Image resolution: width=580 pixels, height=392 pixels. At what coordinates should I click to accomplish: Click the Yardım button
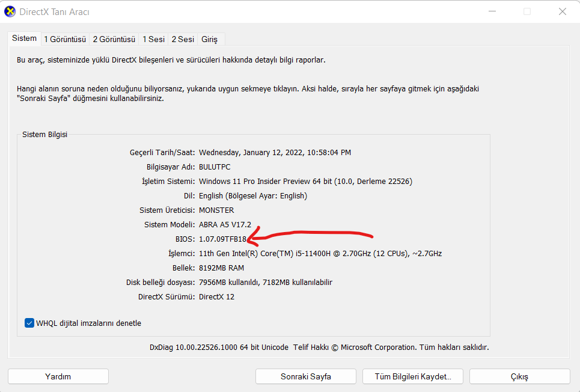coord(58,376)
